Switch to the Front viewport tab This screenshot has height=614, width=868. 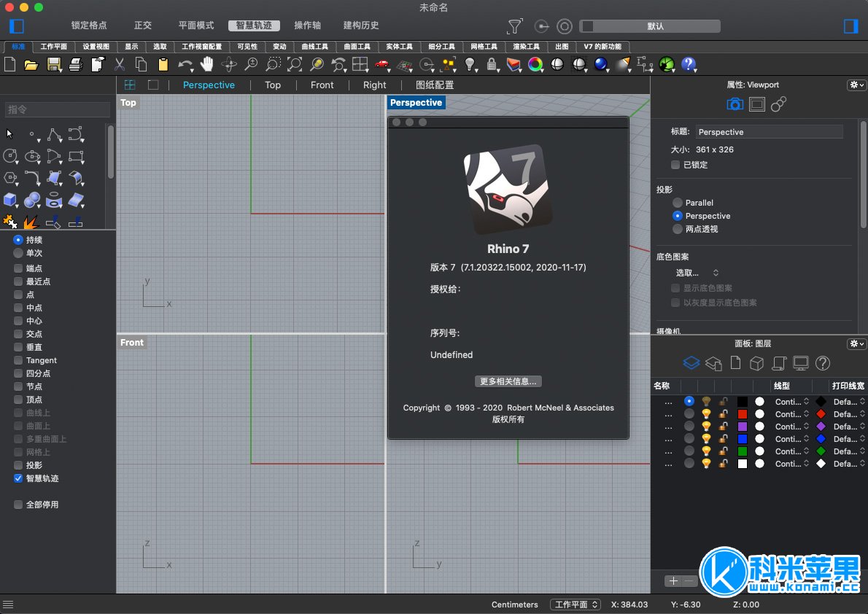click(322, 85)
